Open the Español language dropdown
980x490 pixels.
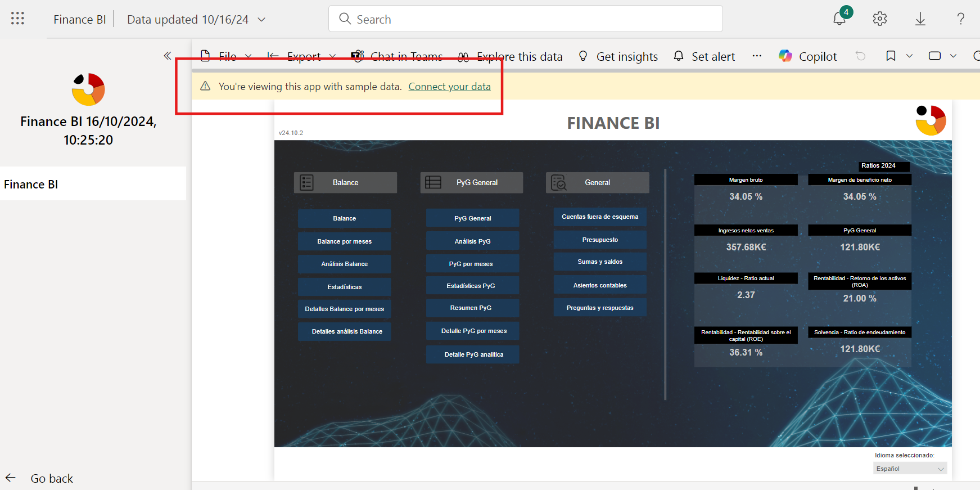point(910,468)
